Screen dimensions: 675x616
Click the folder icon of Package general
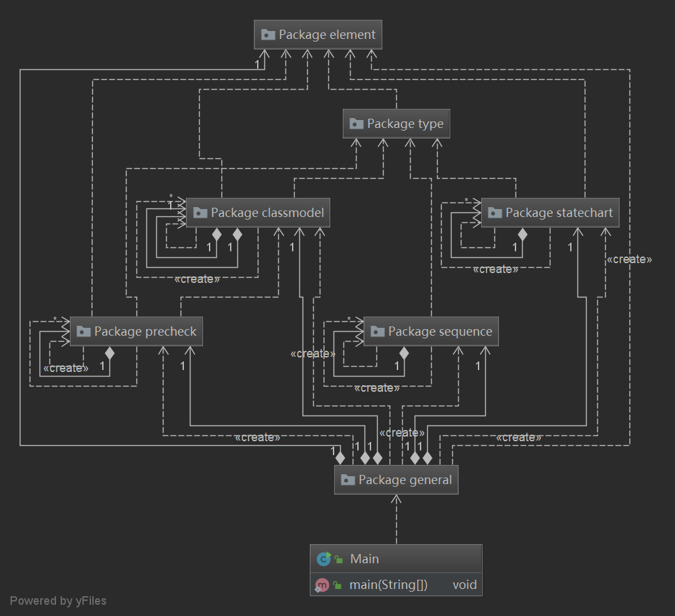pyautogui.click(x=348, y=479)
